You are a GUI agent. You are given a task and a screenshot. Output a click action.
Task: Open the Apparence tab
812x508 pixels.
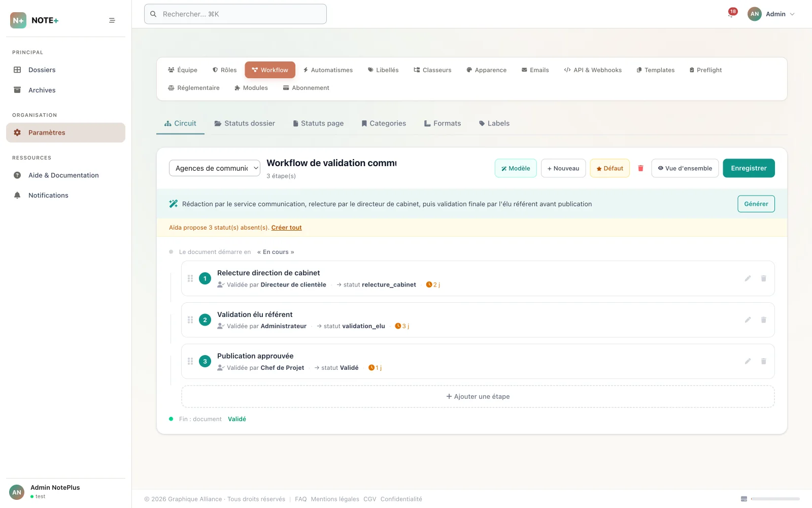point(487,70)
